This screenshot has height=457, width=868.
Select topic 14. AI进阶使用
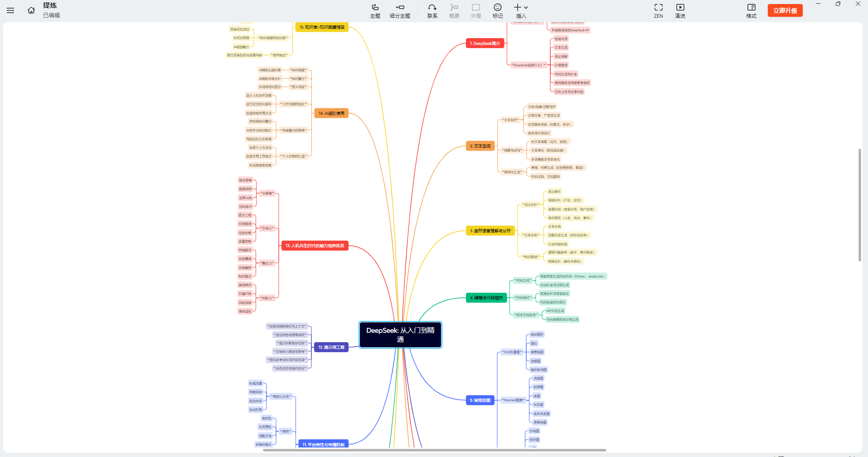click(331, 113)
